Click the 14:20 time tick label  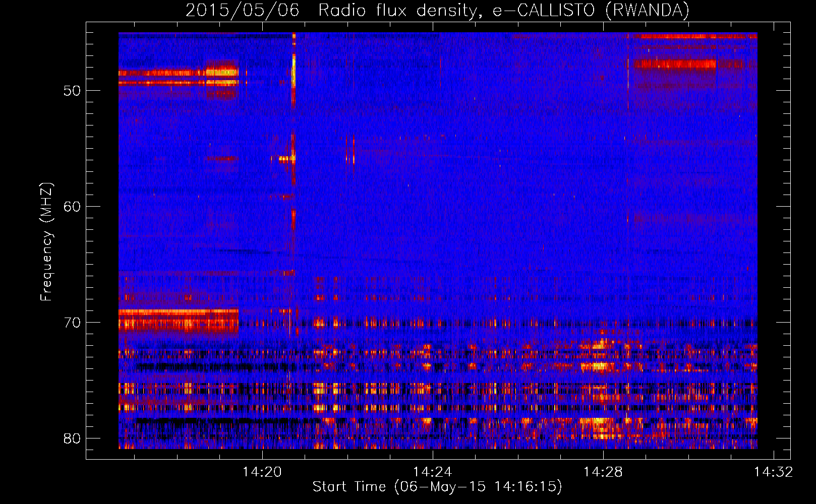262,472
